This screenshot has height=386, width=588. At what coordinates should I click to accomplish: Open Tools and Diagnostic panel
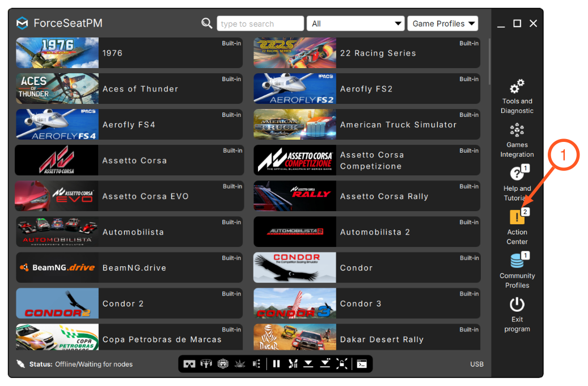coord(517,96)
